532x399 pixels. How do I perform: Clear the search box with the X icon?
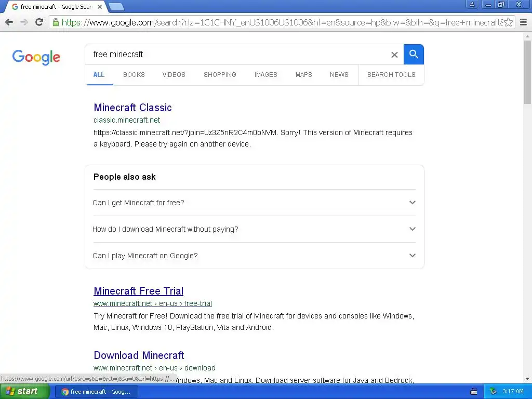(394, 55)
